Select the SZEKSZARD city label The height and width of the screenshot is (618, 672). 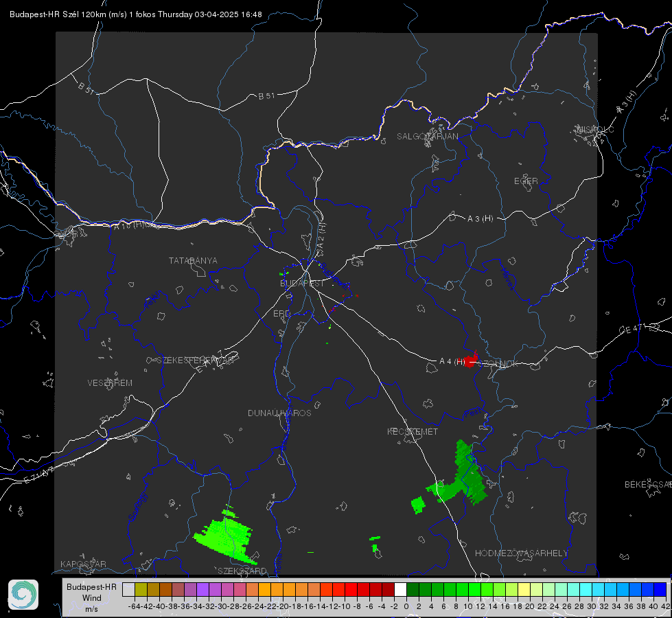242,571
